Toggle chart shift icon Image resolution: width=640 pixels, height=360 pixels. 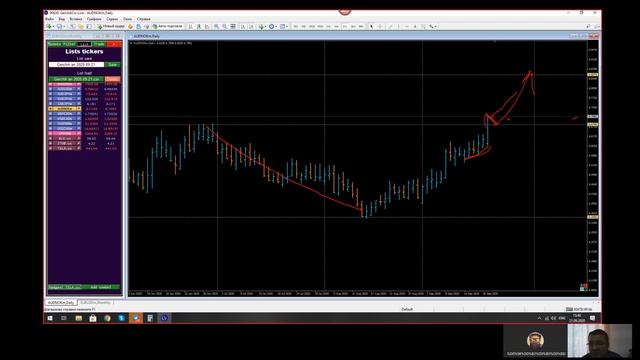pyautogui.click(x=251, y=27)
